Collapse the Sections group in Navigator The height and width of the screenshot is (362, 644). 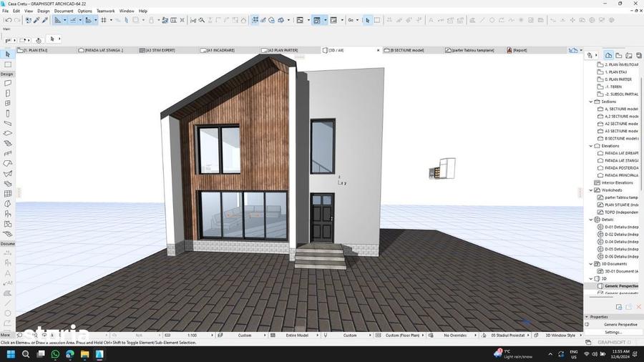point(591,102)
